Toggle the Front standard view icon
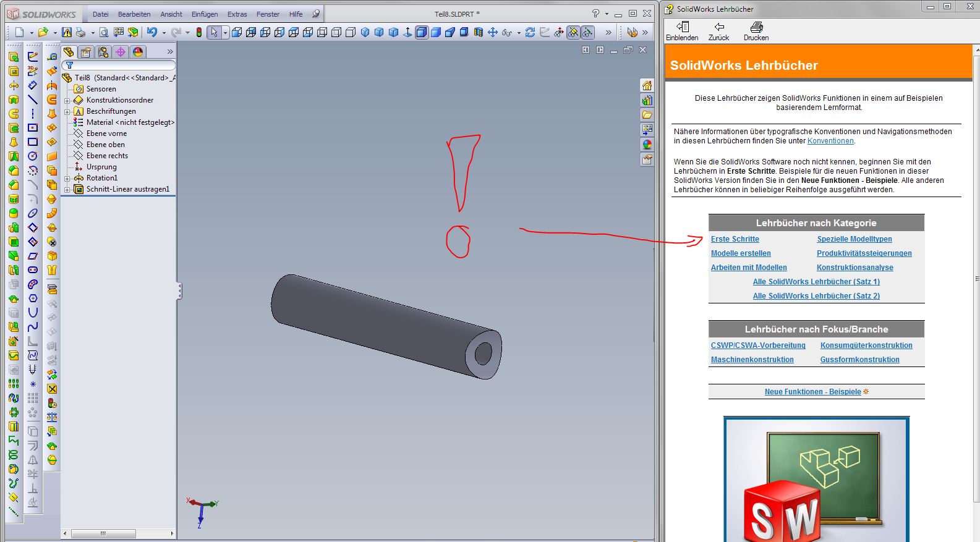Viewport: 980px width, 542px height. pos(237,32)
